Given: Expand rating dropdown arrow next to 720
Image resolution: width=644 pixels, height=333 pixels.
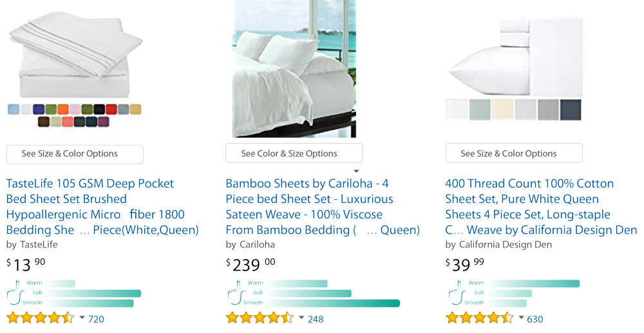Looking at the screenshot, I should [82, 318].
